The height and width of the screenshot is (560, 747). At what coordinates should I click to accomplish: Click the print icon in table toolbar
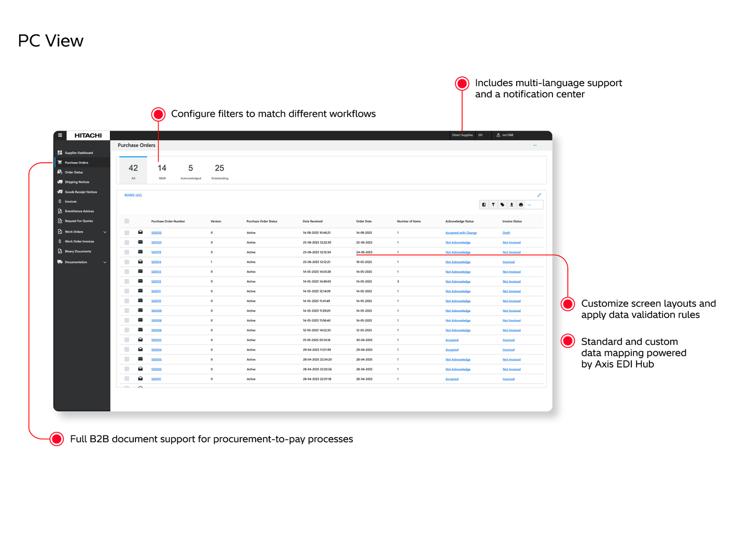click(521, 205)
